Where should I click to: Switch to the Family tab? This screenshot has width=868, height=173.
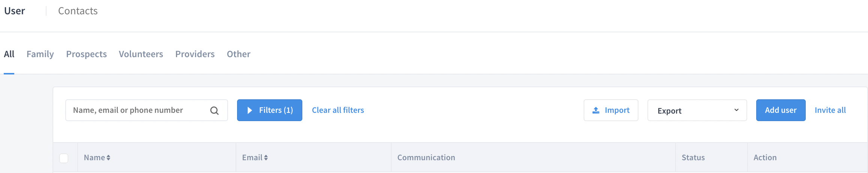coord(40,54)
